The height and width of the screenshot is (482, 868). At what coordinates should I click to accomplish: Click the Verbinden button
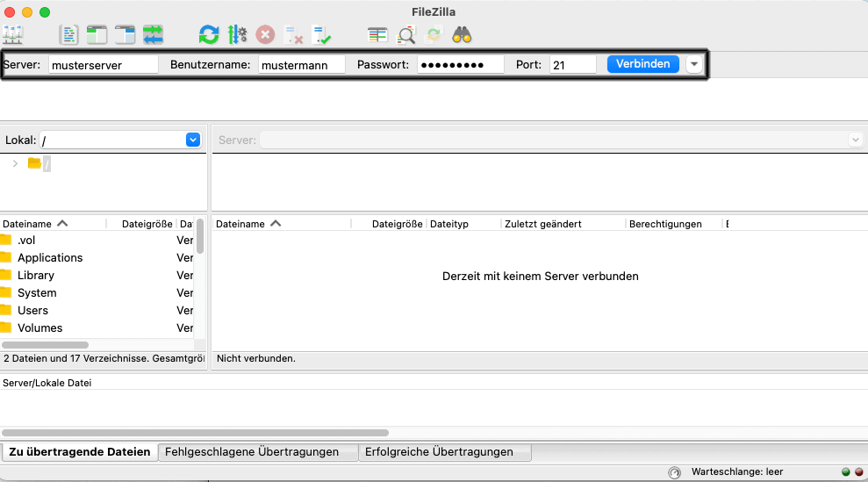[x=642, y=64]
